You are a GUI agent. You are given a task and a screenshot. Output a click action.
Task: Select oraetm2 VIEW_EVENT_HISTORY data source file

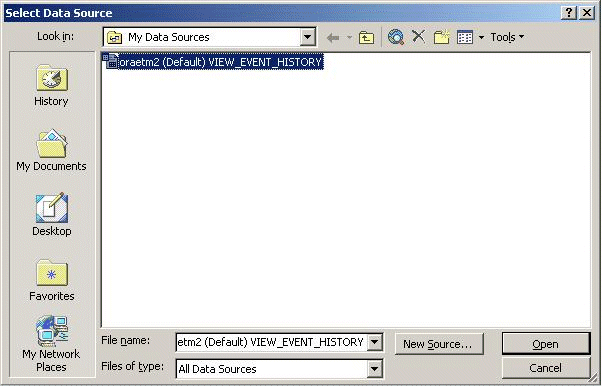point(212,61)
